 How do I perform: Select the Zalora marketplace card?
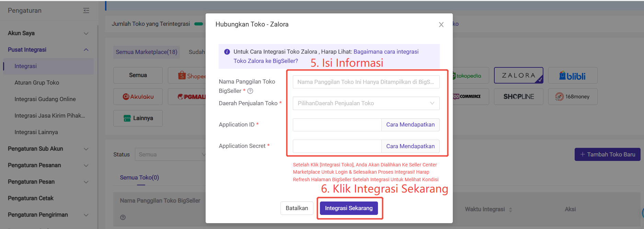518,75
